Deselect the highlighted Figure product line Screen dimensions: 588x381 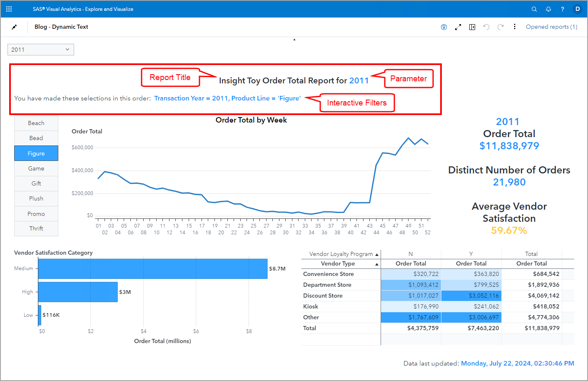point(36,153)
